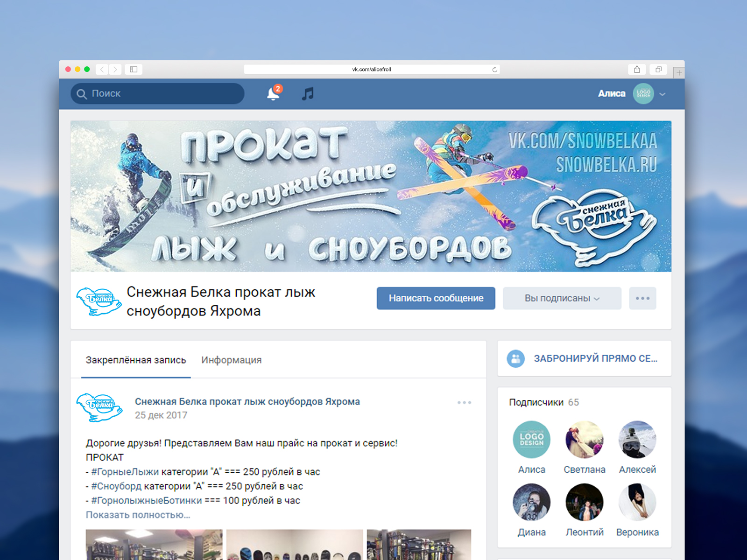Switch to Закреплённая запись tab
The image size is (747, 560).
pyautogui.click(x=136, y=360)
